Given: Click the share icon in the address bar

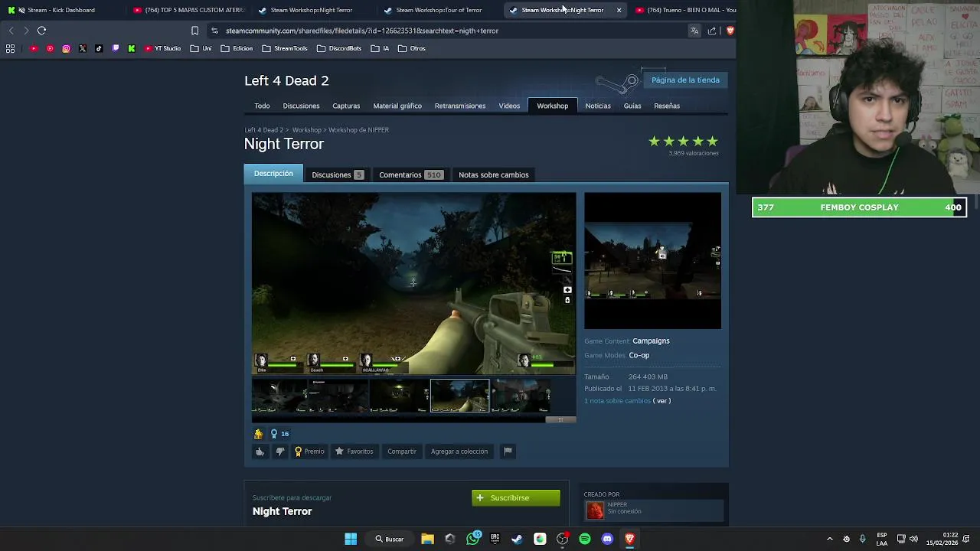Looking at the screenshot, I should pyautogui.click(x=712, y=31).
